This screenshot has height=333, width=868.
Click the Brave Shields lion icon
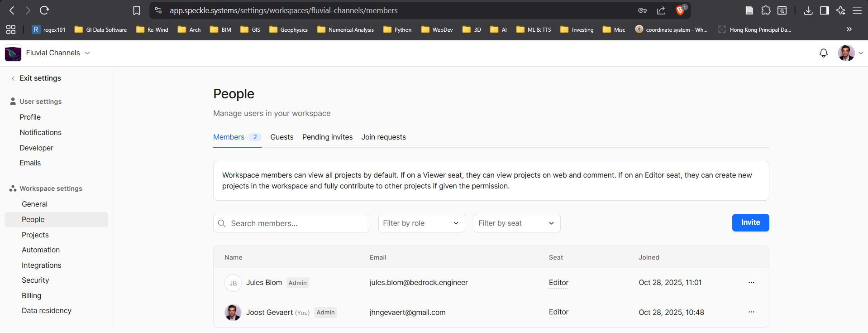680,10
